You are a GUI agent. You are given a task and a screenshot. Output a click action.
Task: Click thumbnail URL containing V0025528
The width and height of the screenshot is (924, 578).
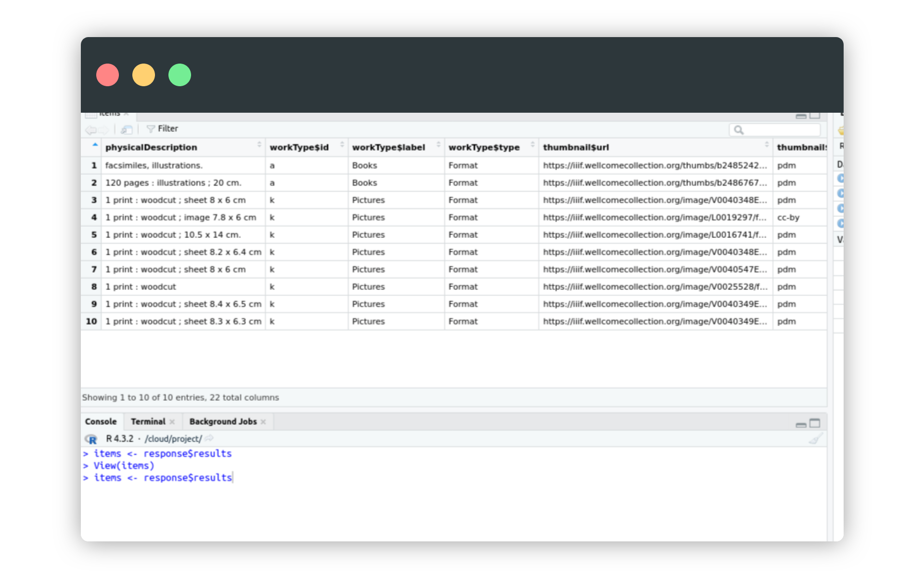pos(655,287)
